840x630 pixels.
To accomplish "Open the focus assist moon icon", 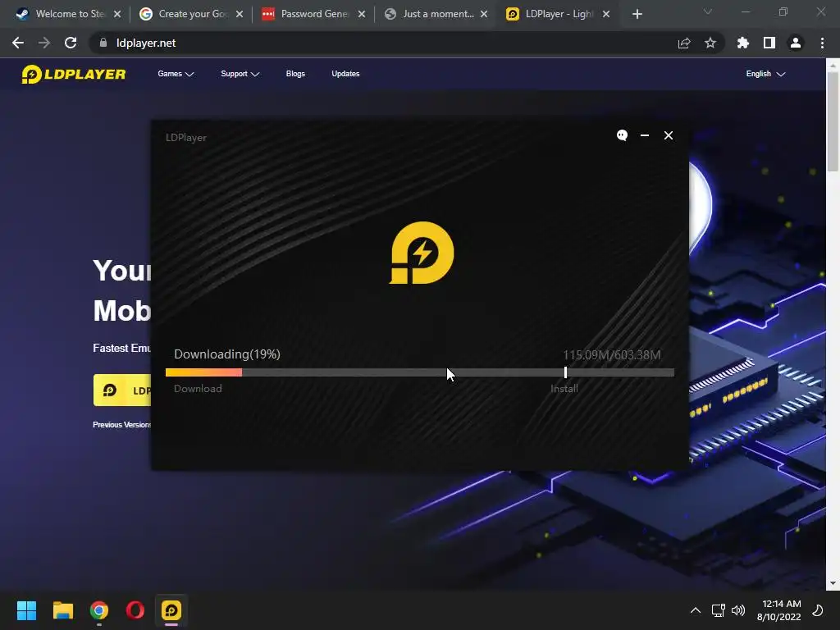I will (x=818, y=610).
